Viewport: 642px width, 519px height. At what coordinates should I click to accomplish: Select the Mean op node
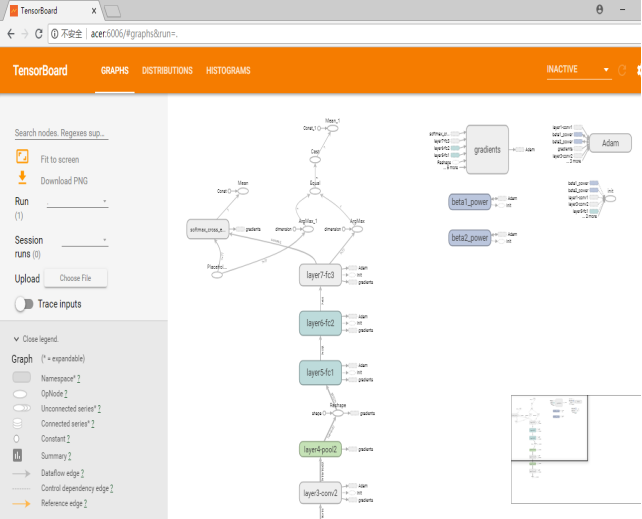[x=243, y=191]
